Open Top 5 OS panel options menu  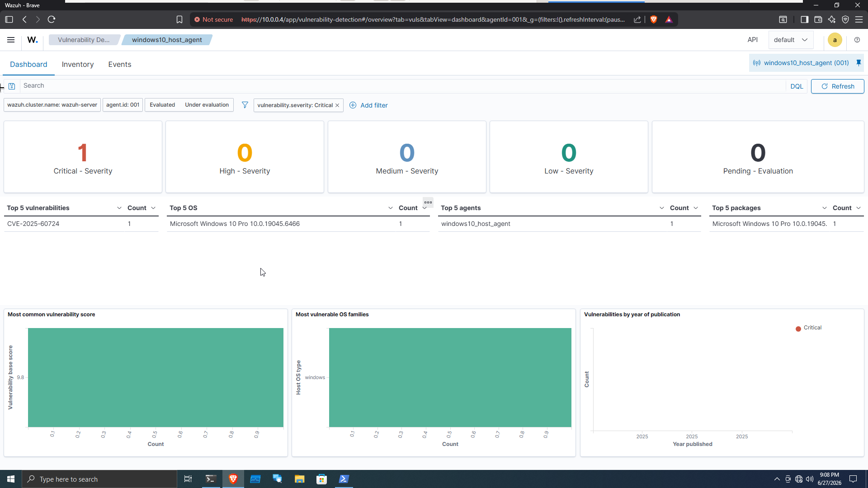coord(428,202)
